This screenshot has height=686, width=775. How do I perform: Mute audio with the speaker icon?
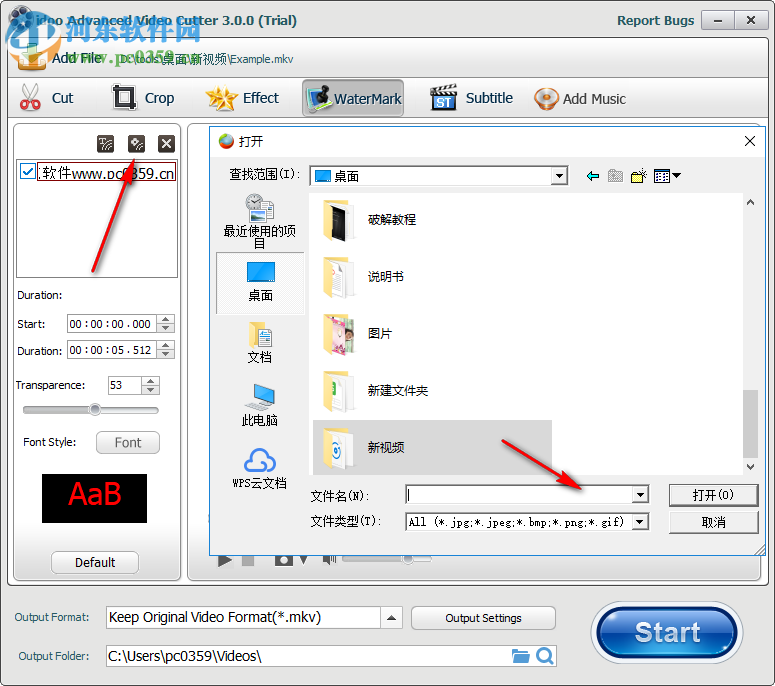pyautogui.click(x=329, y=559)
